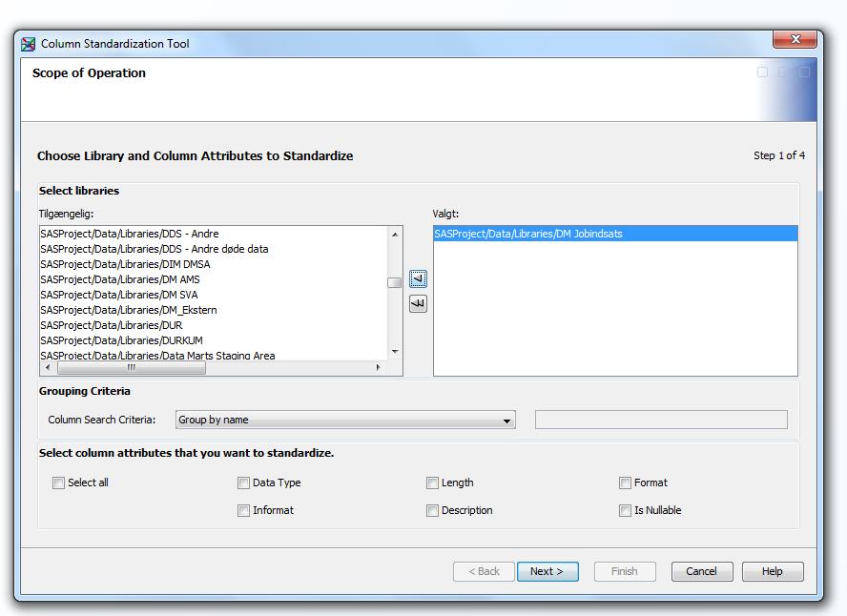Click the text field beside Group by name
This screenshot has height=616, width=847.
coord(661,420)
